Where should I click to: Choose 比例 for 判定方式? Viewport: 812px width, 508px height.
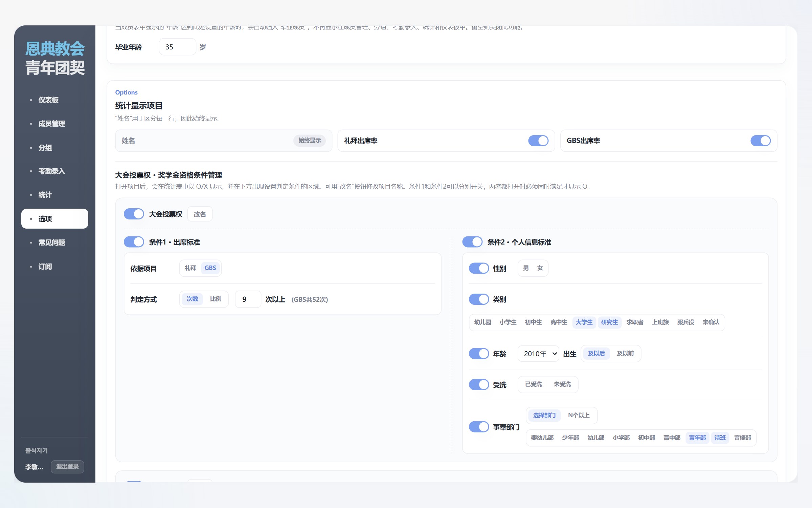tap(216, 299)
